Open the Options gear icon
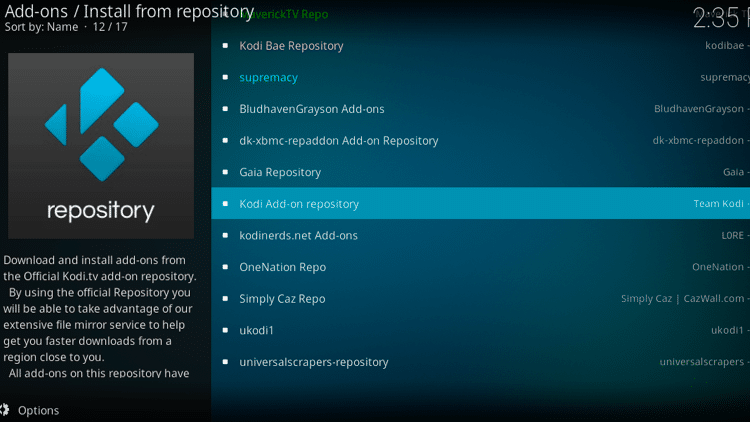 coord(4,410)
